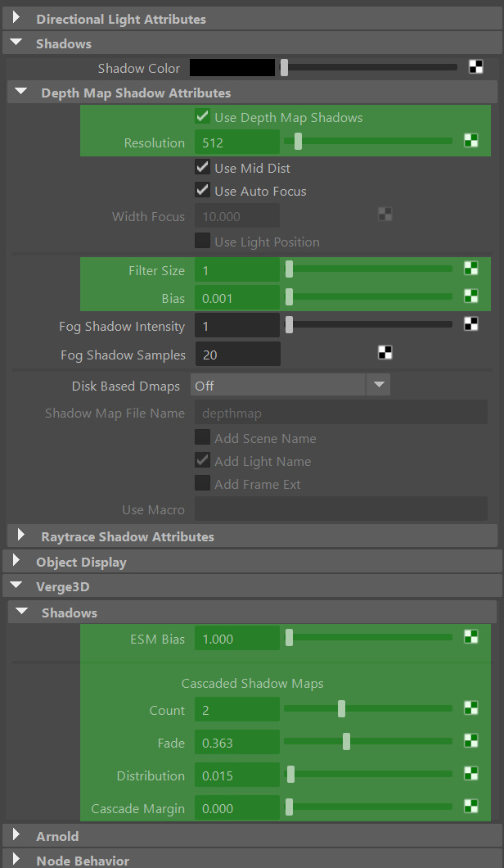Click Distribution field showing 0.015
Viewport: 504px width, 868px height.
pos(237,775)
